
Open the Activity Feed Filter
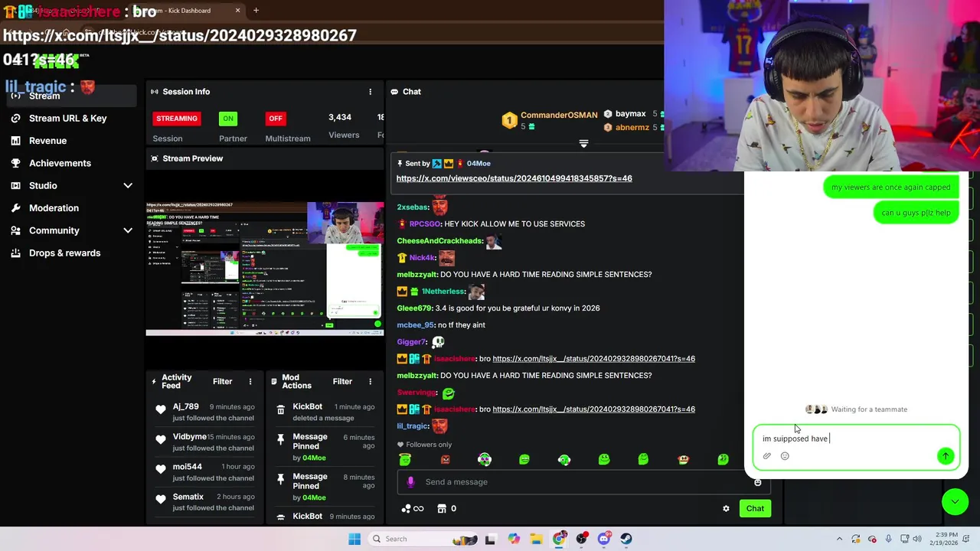[222, 381]
